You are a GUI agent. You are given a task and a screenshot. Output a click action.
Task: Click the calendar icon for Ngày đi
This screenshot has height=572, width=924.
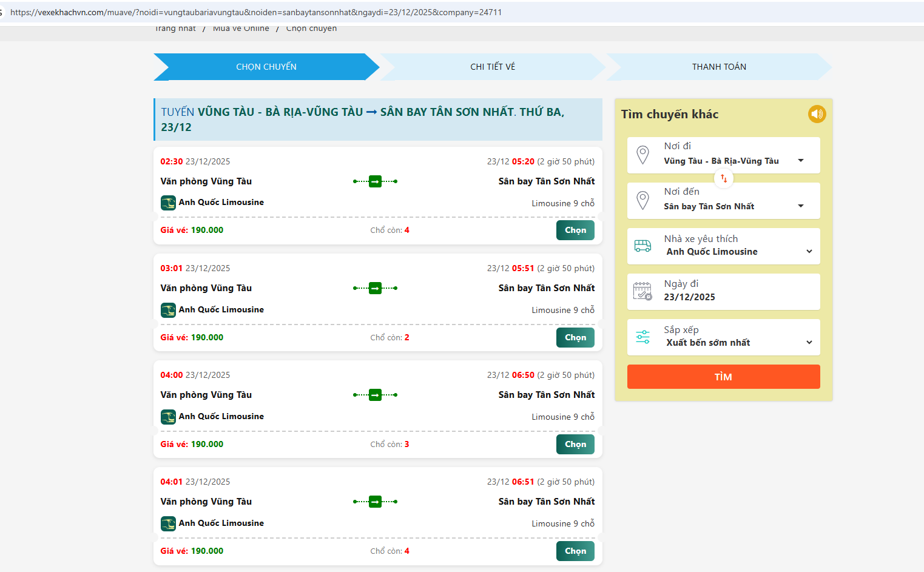click(x=642, y=291)
